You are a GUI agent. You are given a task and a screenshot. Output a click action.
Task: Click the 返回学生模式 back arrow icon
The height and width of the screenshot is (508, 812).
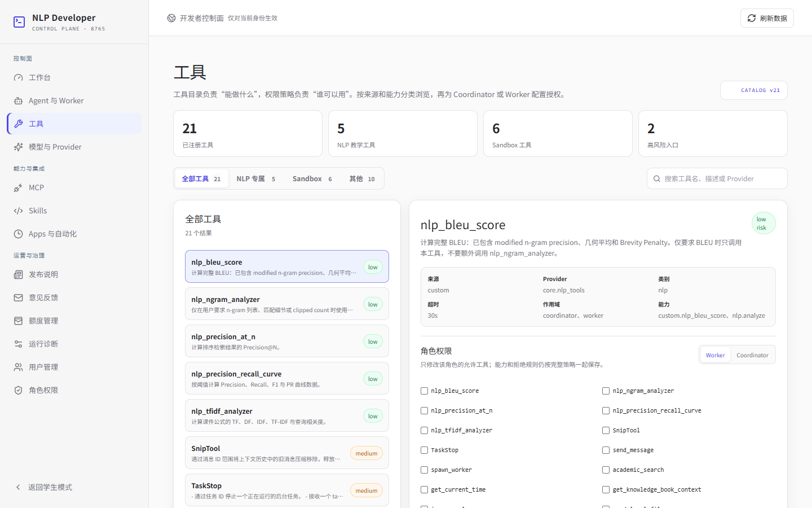[18, 487]
